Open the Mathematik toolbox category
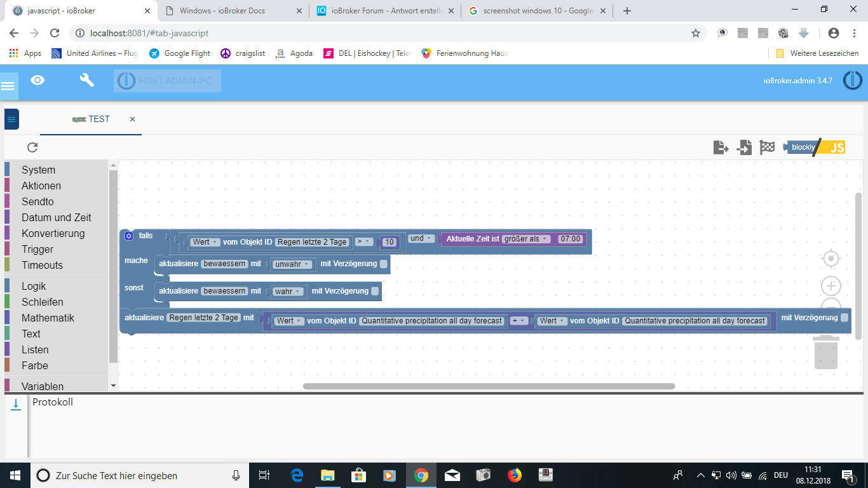Screen dimensions: 868x488 point(48,318)
